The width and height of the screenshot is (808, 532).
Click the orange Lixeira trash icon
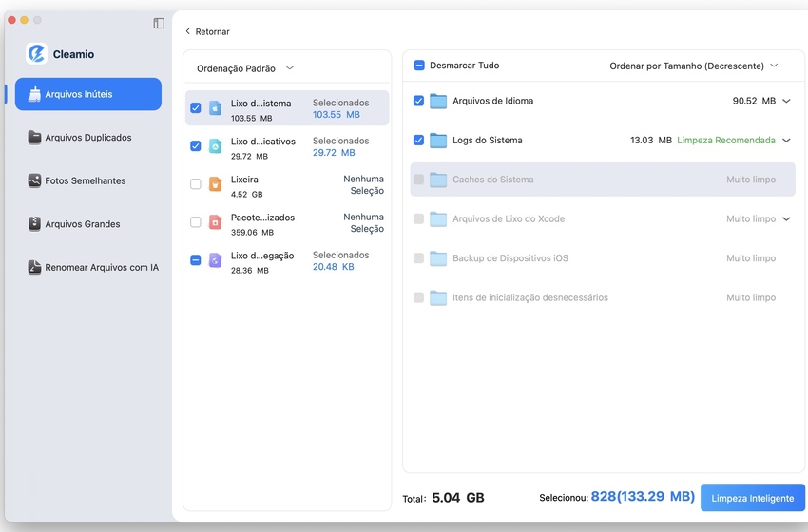pyautogui.click(x=216, y=184)
